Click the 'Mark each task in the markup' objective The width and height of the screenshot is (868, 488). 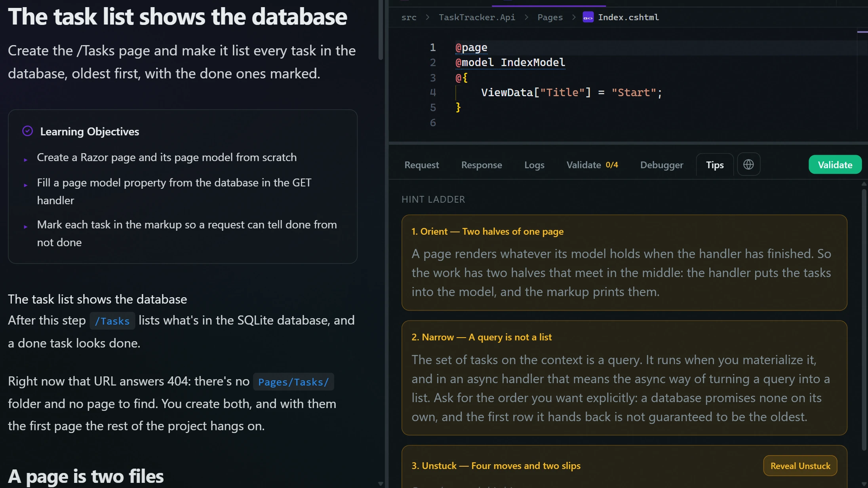(187, 234)
